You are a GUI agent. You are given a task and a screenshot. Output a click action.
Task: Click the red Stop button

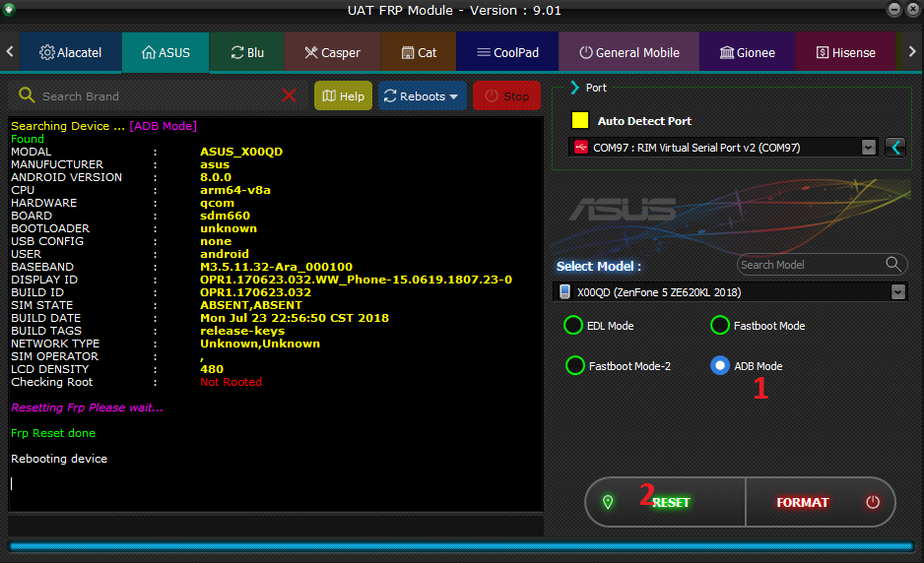[x=506, y=96]
